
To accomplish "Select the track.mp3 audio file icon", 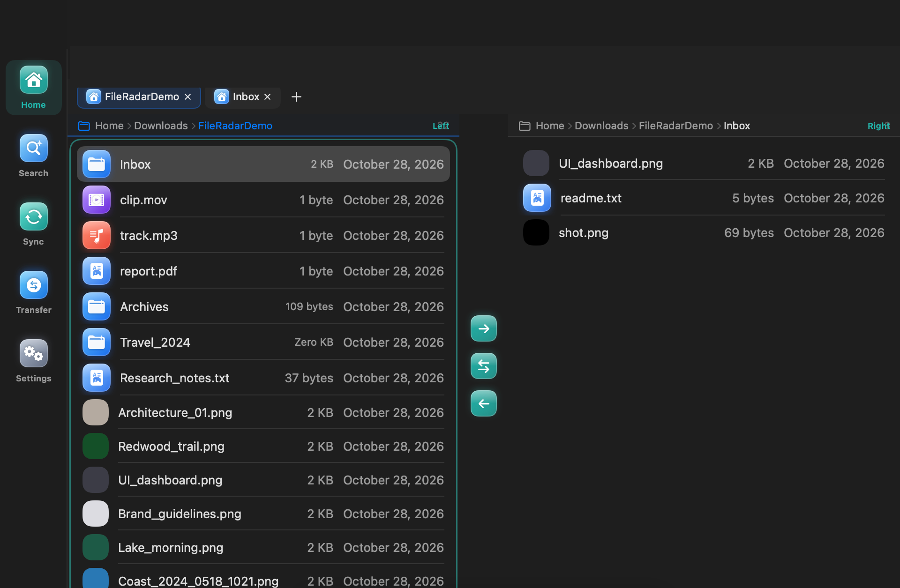I will [x=97, y=235].
